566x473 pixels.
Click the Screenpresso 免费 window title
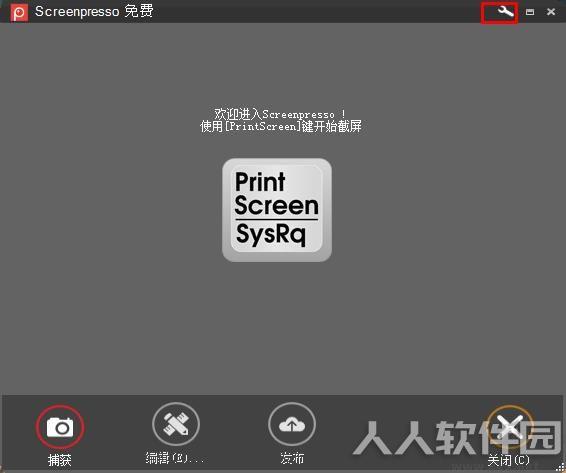point(94,12)
